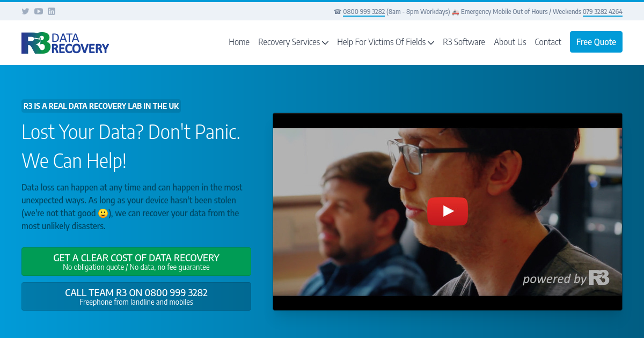Click the 'powered by R3' video watermark
Image resolution: width=644 pixels, height=338 pixels.
coord(566,278)
